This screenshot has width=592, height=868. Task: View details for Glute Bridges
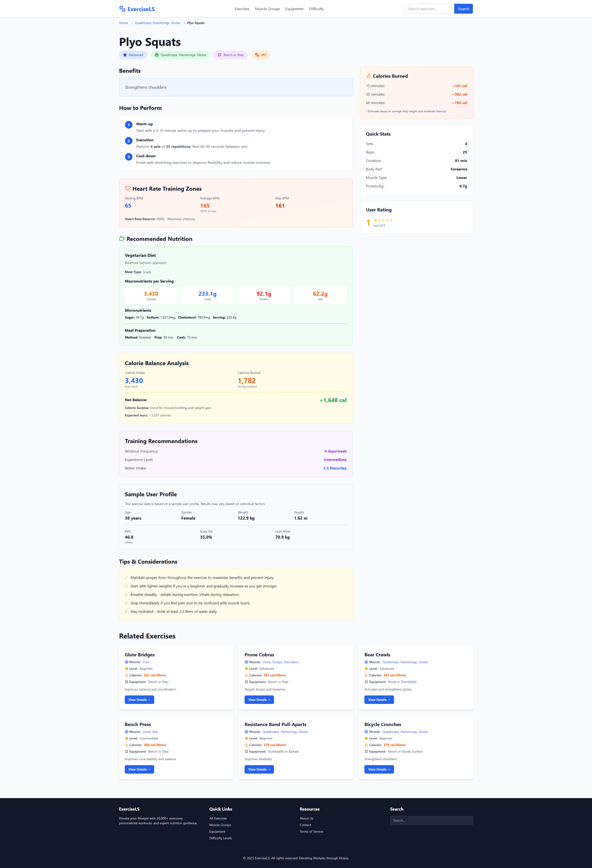pyautogui.click(x=139, y=699)
